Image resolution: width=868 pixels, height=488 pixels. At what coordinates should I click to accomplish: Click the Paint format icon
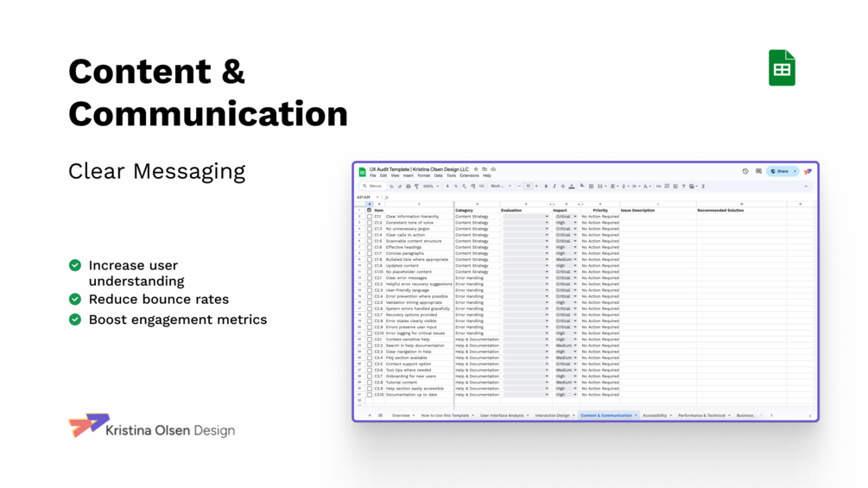pos(417,186)
